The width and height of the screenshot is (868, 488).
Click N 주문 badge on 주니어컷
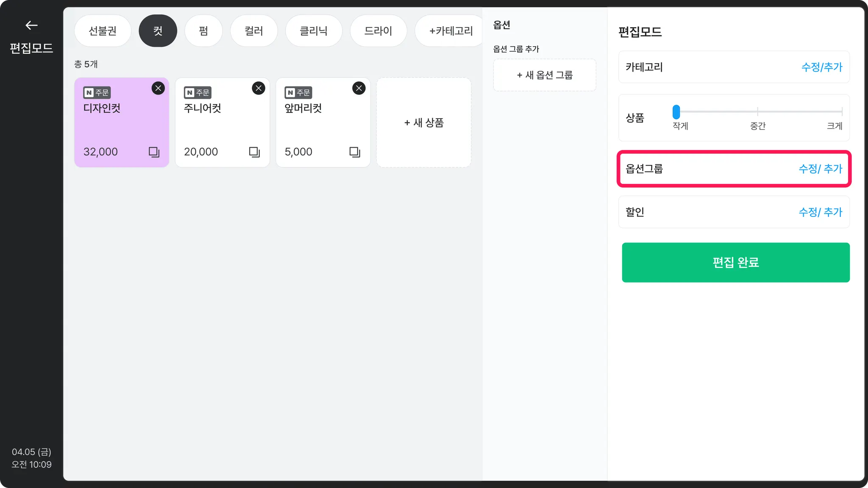pos(198,92)
